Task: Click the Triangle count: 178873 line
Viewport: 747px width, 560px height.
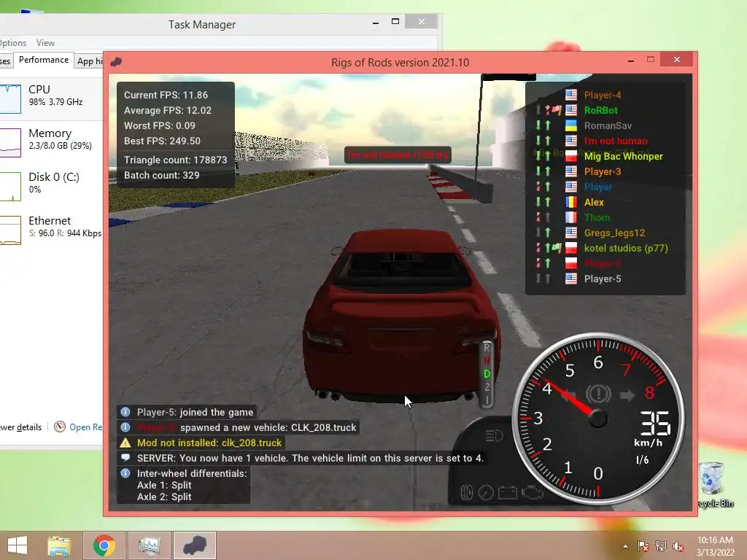Action: 175,160
